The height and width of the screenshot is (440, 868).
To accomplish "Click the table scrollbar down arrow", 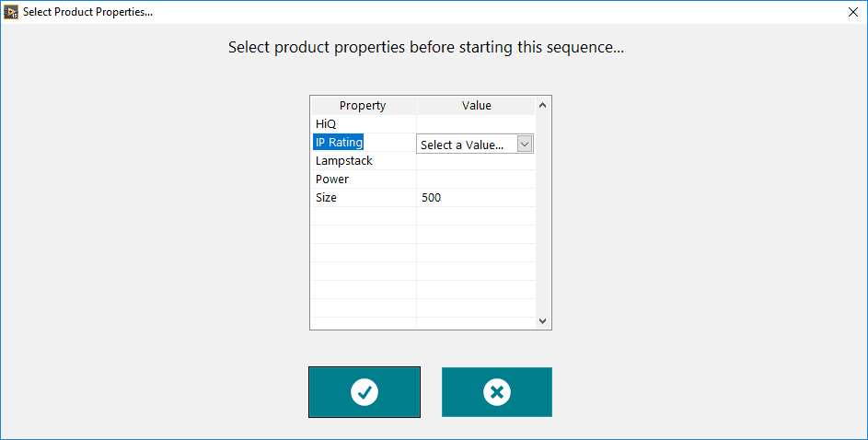I will click(x=542, y=321).
